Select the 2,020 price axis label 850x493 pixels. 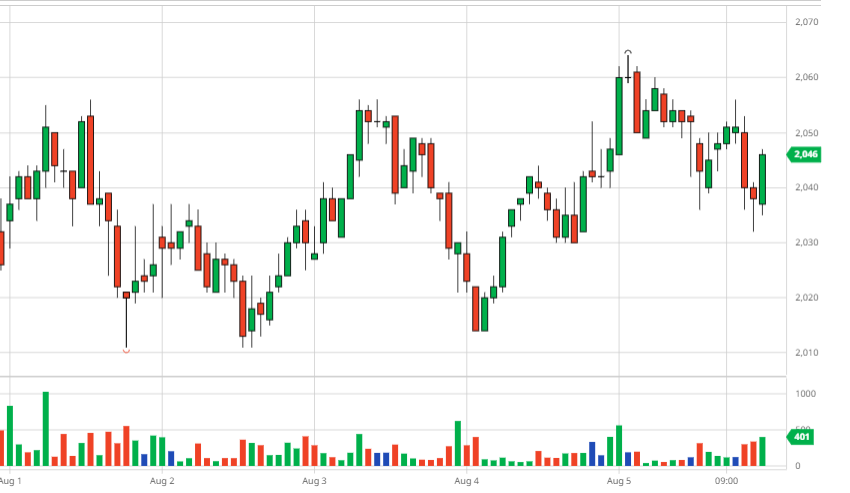point(807,298)
